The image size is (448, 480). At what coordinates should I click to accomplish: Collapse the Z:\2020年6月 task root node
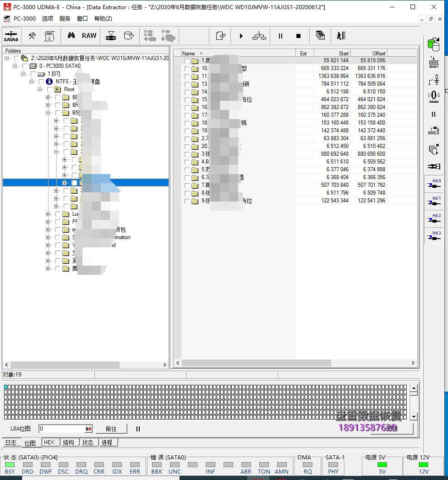point(6,58)
